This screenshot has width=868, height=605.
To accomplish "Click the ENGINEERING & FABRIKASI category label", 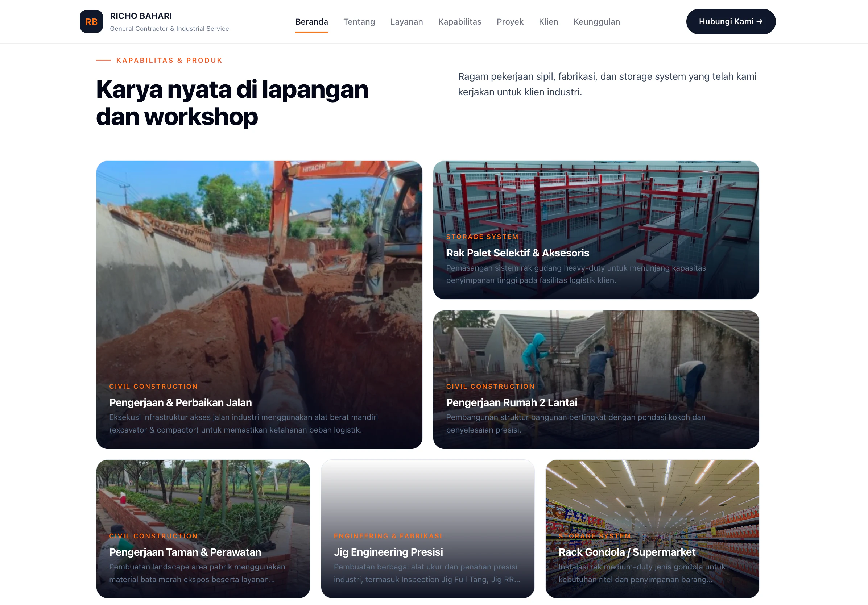I will click(x=388, y=536).
